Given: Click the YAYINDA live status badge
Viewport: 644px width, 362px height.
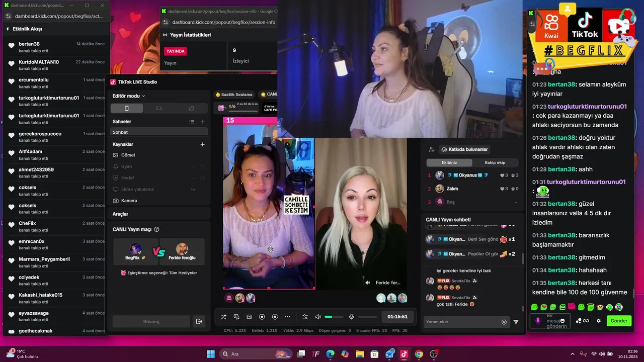Looking at the screenshot, I should pos(176,51).
